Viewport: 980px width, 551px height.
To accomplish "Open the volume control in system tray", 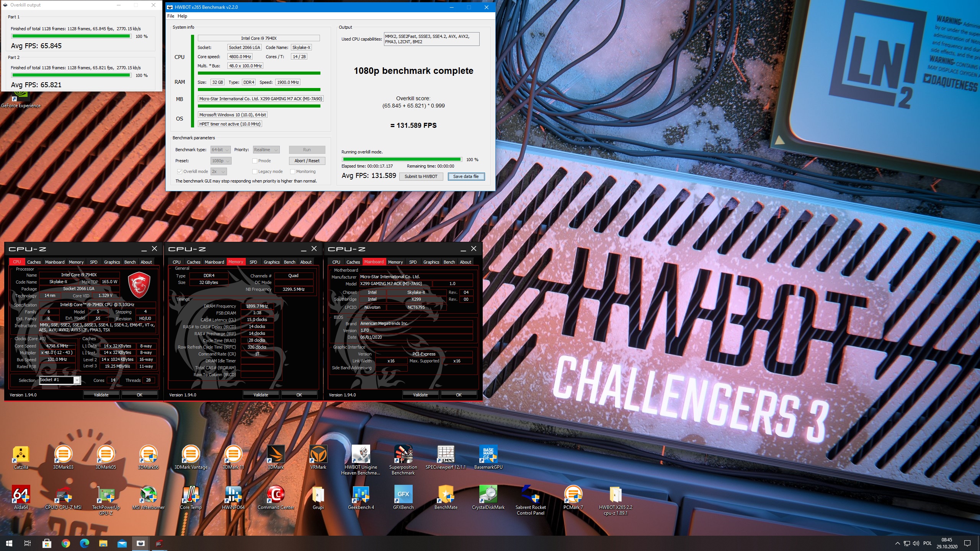I will coord(916,543).
